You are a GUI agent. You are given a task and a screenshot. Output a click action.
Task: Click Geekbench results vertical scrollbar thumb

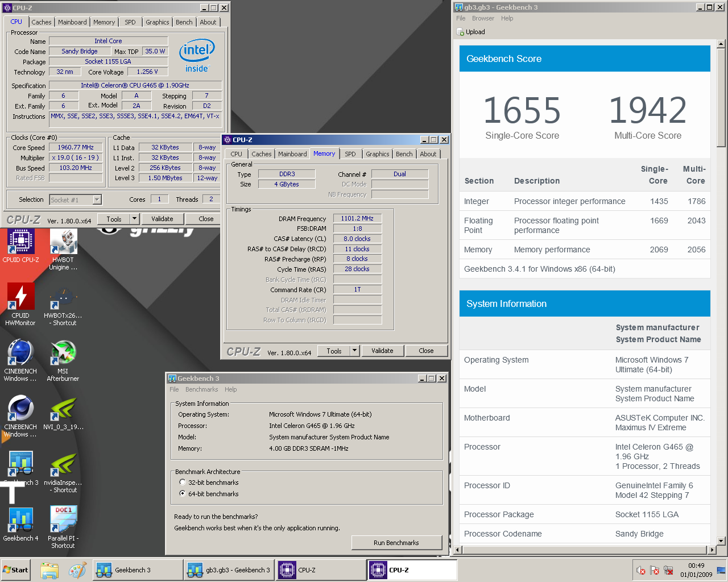(x=721, y=97)
